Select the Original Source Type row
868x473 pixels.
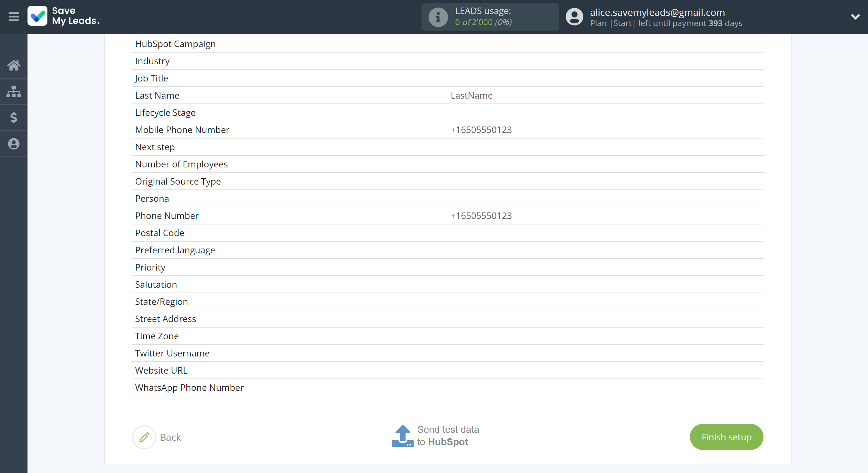(448, 181)
